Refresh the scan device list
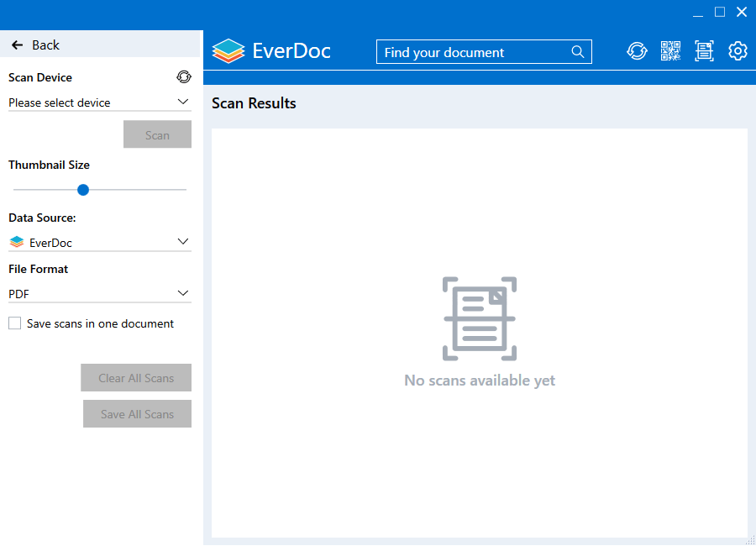 coord(184,76)
